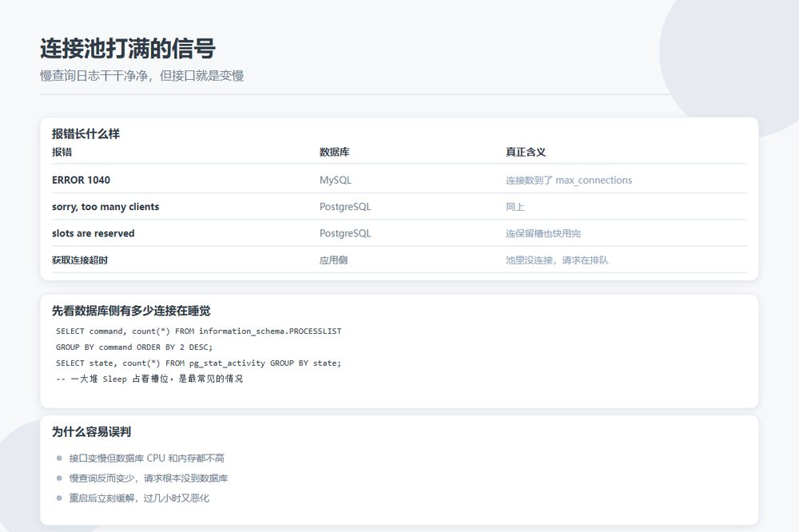Image resolution: width=799 pixels, height=532 pixels.
Task: Select the "slots are reserved" cell
Action: 93,233
